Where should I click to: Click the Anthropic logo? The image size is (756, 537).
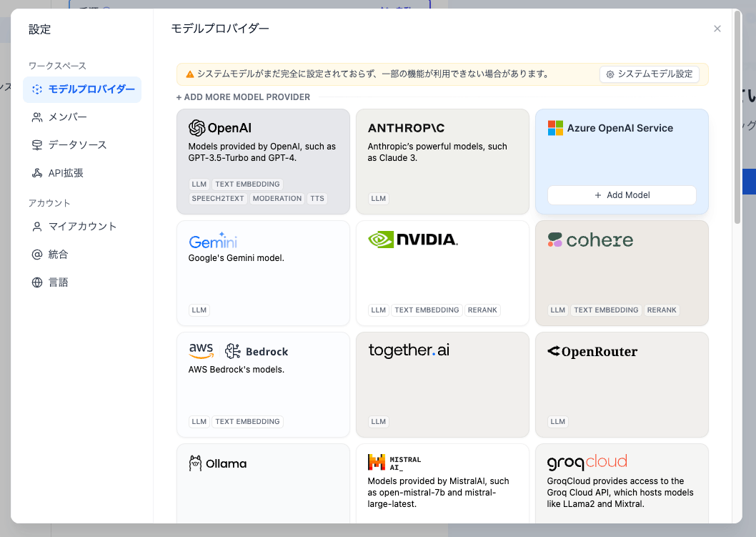click(406, 128)
